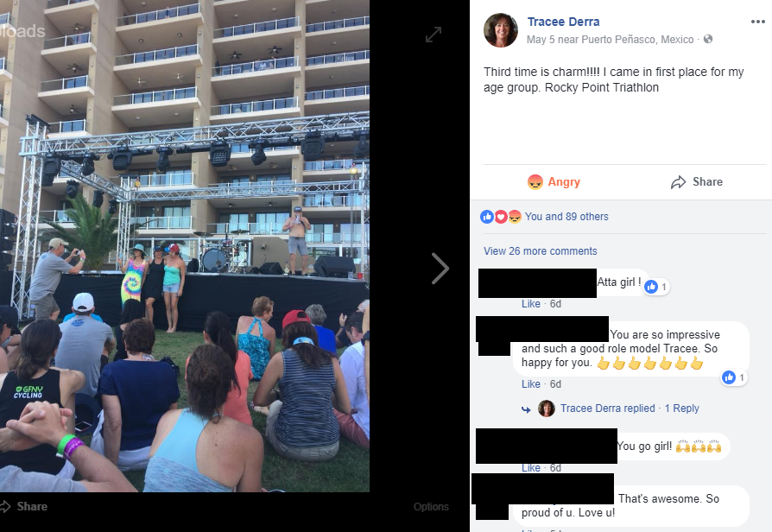
Task: Open the three-dot post options menu
Action: coord(757,22)
